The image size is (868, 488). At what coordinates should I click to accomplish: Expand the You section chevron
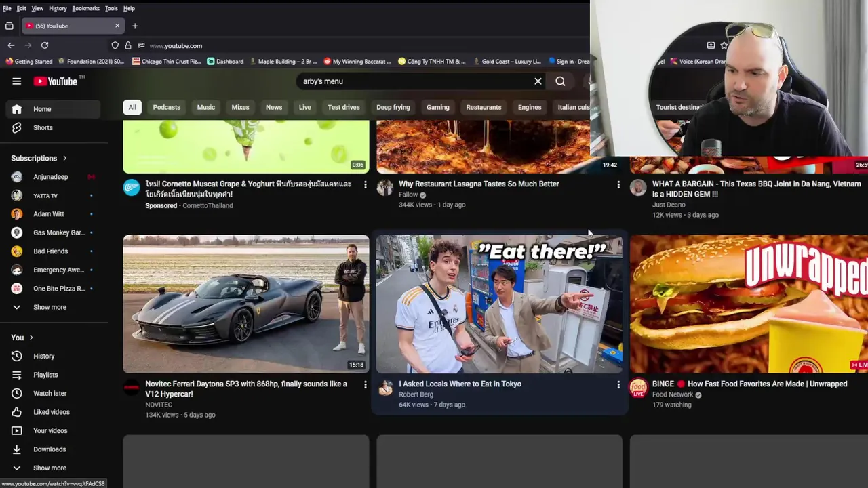(31, 338)
